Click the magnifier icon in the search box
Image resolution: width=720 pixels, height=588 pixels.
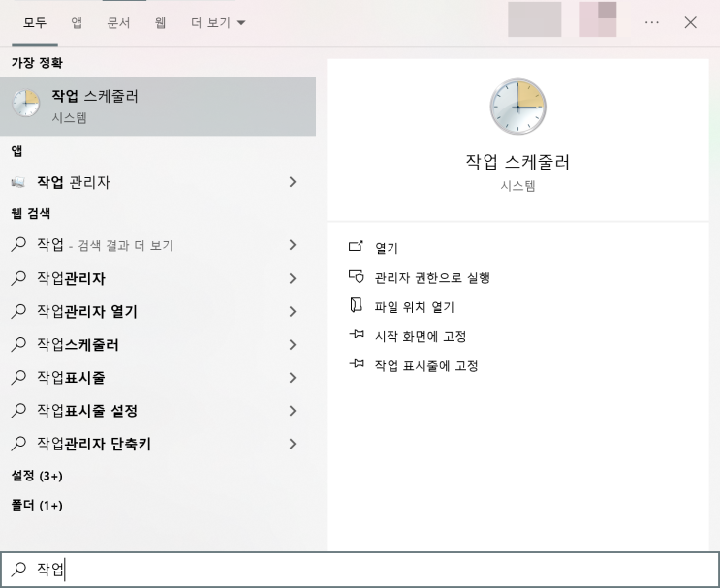point(18,570)
